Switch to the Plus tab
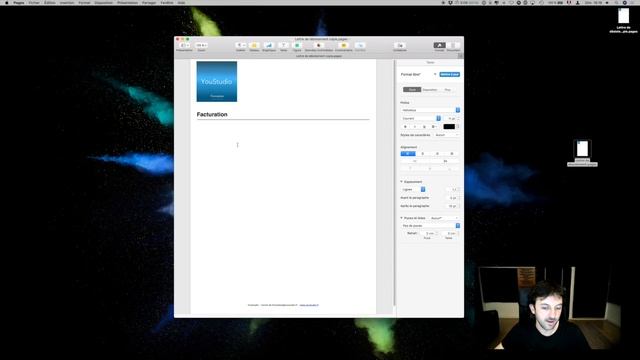This screenshot has height=360, width=640. point(448,89)
